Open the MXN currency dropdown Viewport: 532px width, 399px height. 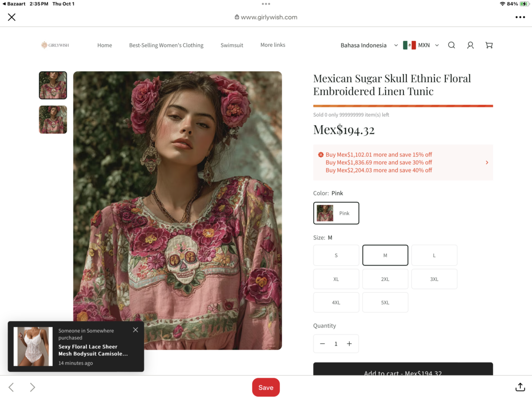[x=421, y=45]
